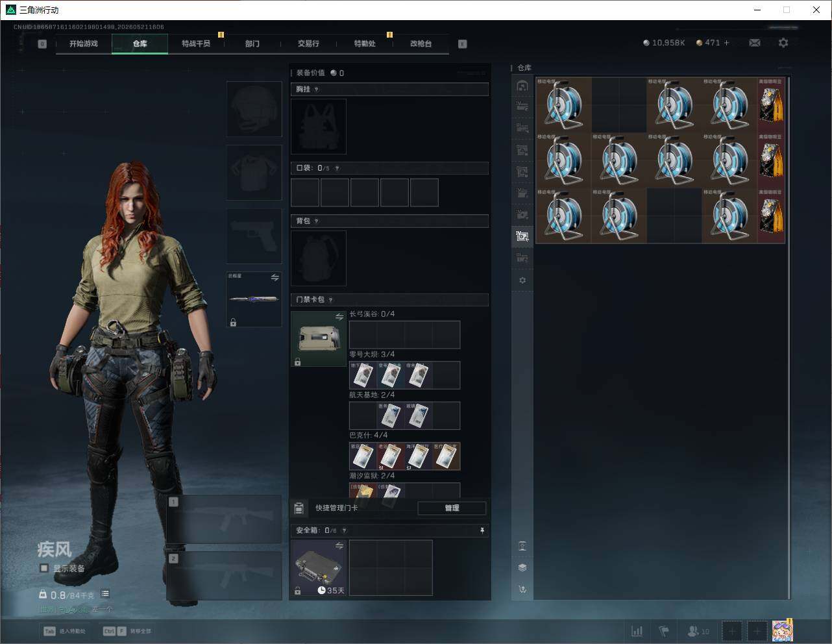Viewport: 832px width, 644px height.
Task: Open the 部门 tab
Action: click(x=252, y=43)
